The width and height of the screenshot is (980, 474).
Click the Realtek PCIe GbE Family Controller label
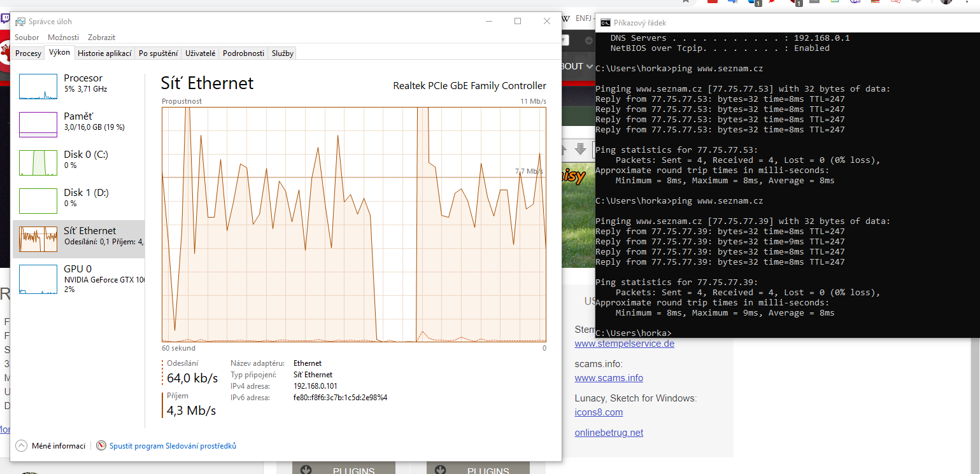[469, 86]
